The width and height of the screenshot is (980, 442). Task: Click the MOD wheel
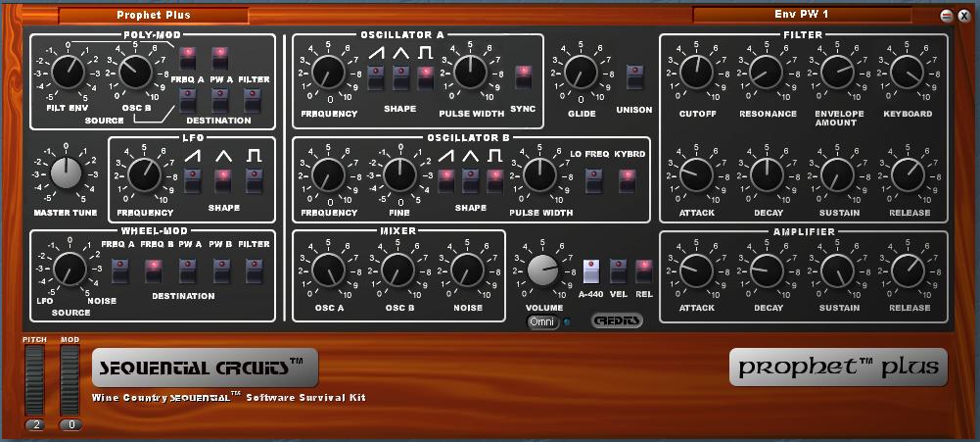[x=70, y=379]
